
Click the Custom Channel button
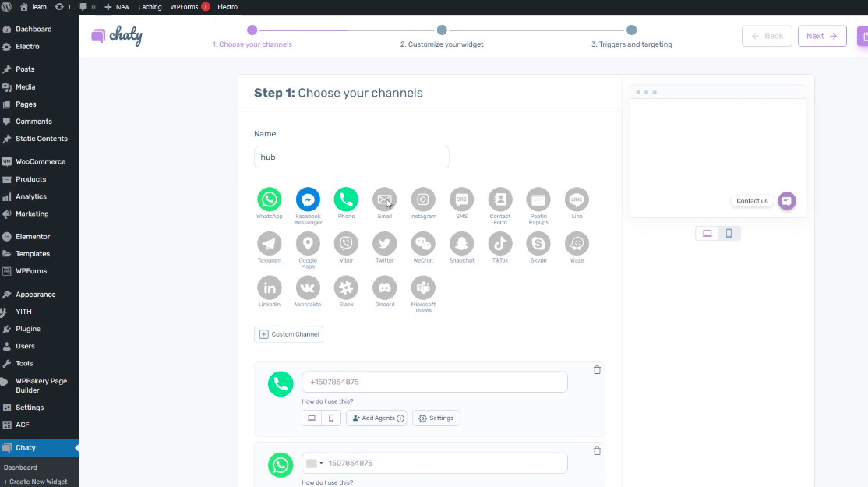click(288, 334)
